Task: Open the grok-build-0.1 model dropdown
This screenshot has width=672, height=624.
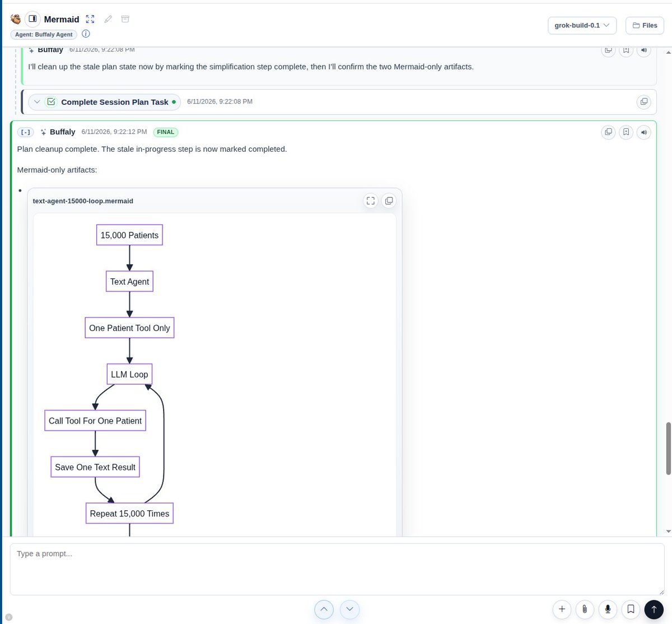Action: pyautogui.click(x=582, y=25)
